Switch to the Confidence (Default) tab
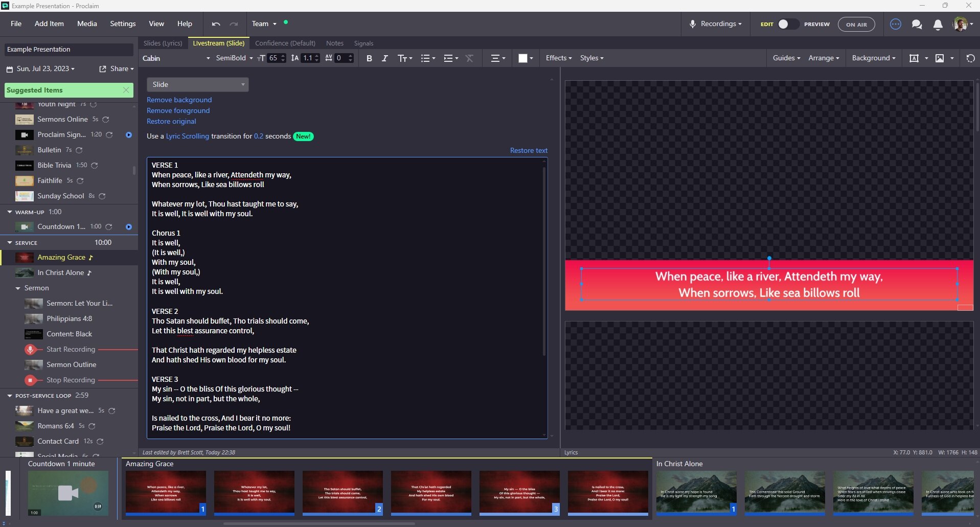 pyautogui.click(x=285, y=43)
